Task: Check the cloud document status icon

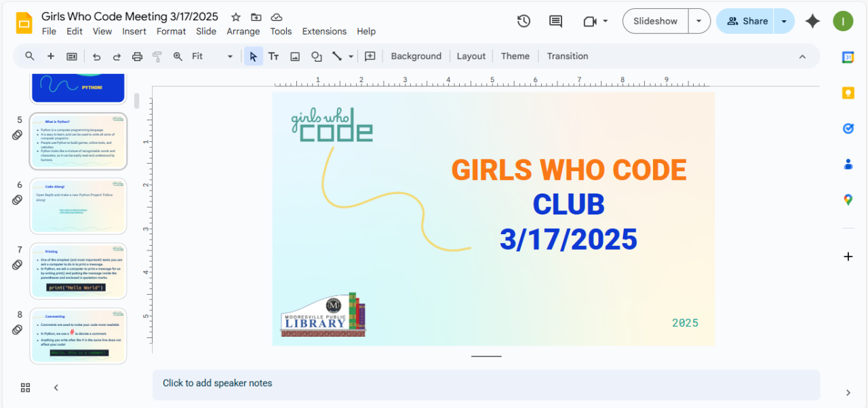Action: point(276,17)
